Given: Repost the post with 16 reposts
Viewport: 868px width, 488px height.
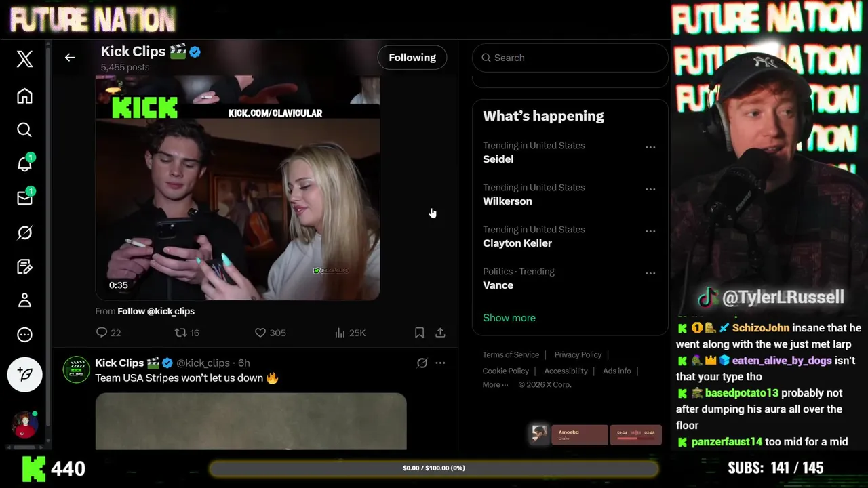Looking at the screenshot, I should [187, 333].
